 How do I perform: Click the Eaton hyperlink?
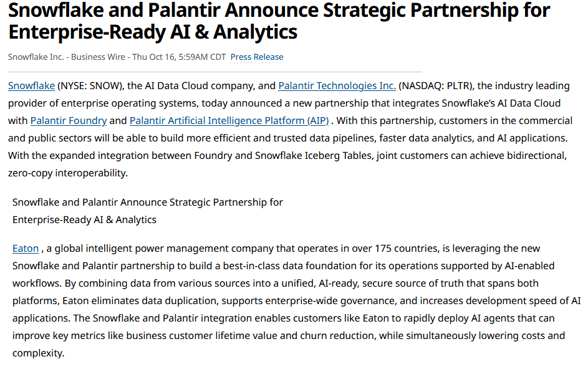click(26, 248)
